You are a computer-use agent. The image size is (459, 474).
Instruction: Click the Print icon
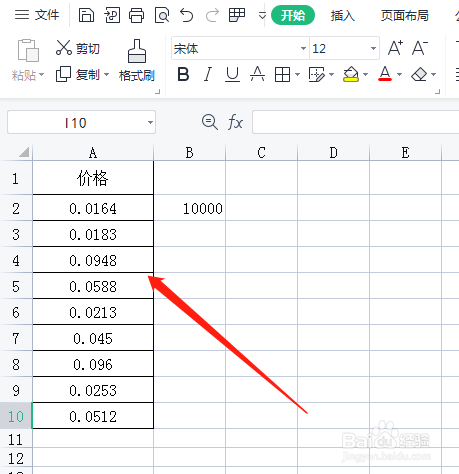click(x=137, y=15)
